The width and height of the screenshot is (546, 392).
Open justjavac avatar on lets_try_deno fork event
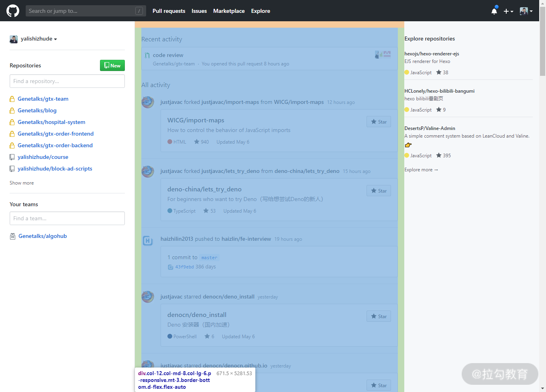tap(148, 171)
